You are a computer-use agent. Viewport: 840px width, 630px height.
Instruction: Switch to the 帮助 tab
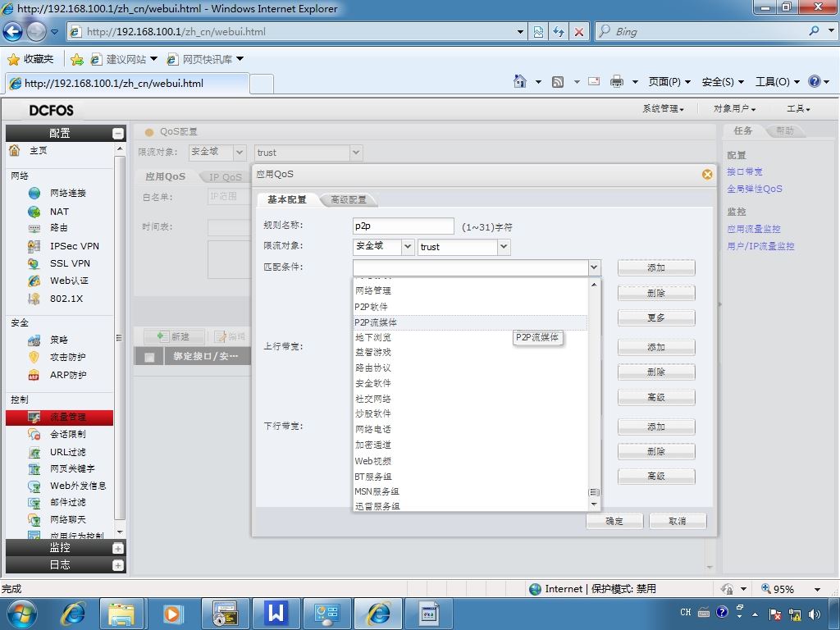pyautogui.click(x=785, y=130)
